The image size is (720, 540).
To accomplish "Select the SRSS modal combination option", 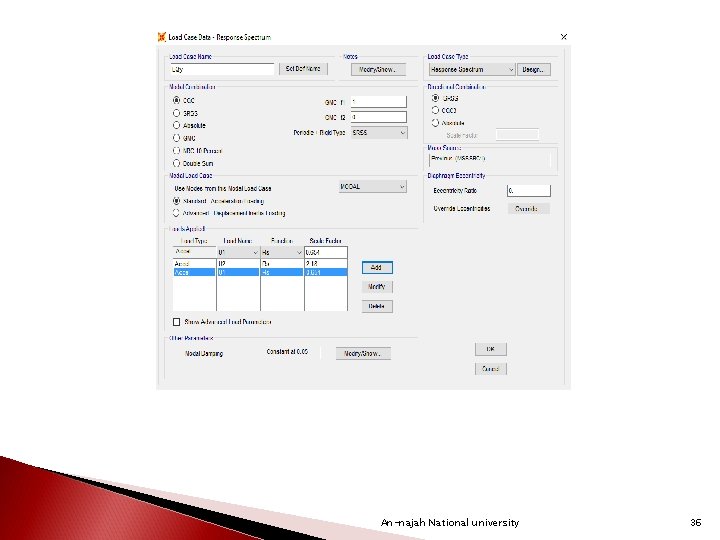I will [176, 113].
